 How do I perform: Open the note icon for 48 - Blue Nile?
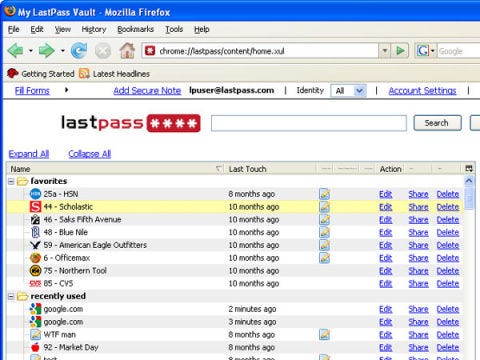point(324,232)
